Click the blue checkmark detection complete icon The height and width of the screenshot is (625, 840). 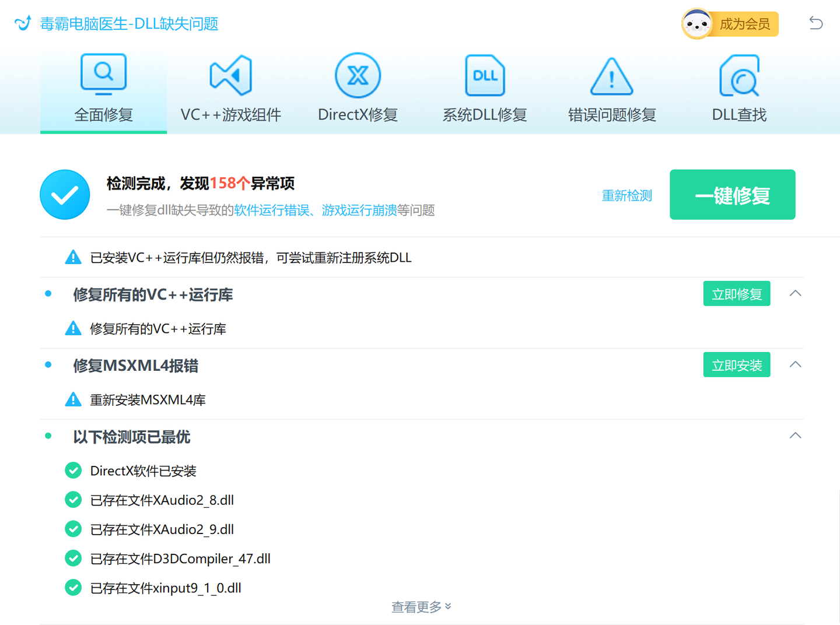tap(65, 195)
